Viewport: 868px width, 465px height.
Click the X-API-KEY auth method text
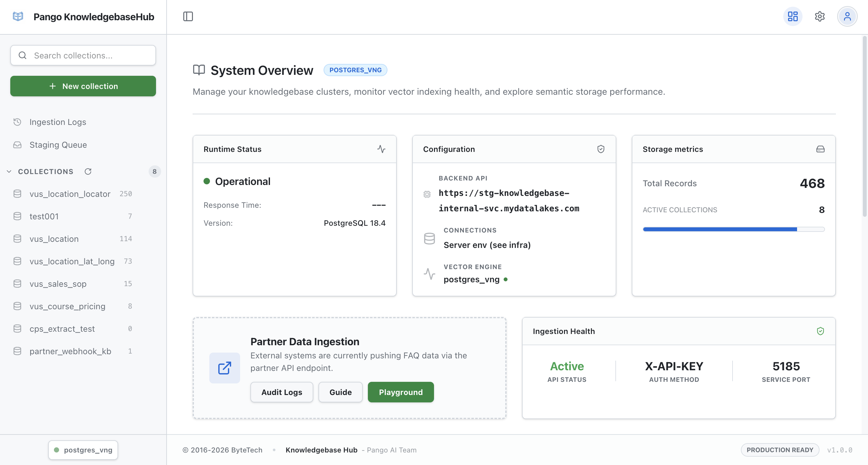coord(674,366)
